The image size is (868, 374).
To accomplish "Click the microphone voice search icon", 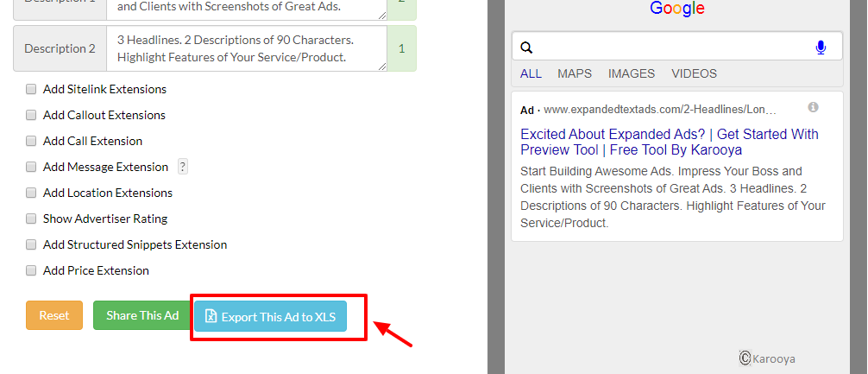I will (x=821, y=48).
